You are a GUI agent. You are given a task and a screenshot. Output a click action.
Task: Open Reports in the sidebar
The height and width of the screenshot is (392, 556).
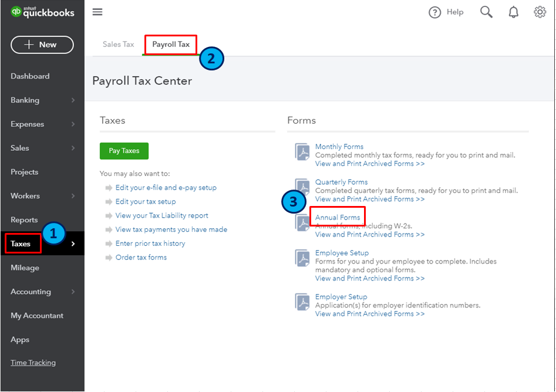pos(24,220)
